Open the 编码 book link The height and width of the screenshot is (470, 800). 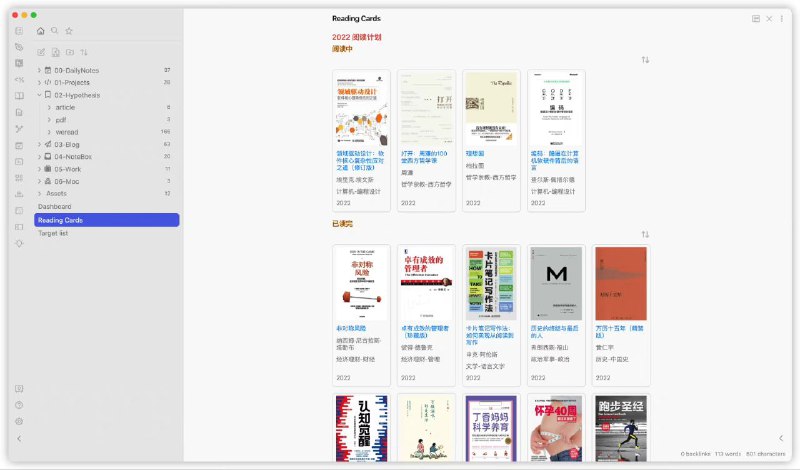click(x=555, y=160)
